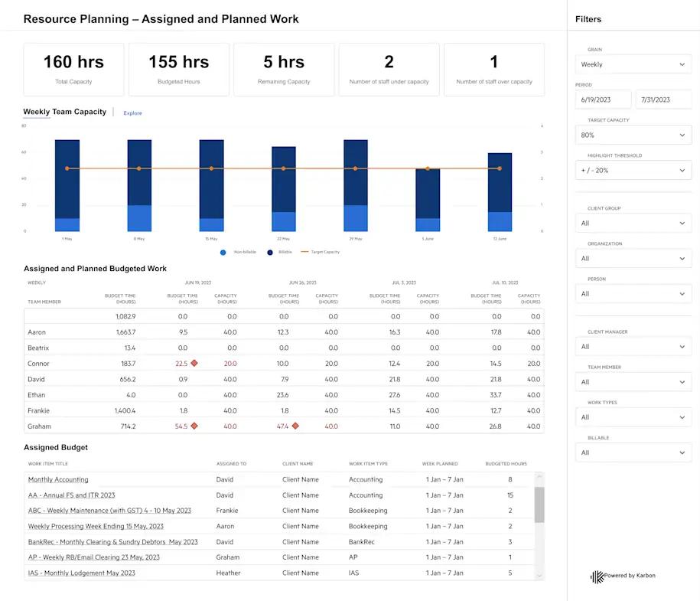Image resolution: width=700 pixels, height=601 pixels.
Task: Open the Client Group filter dropdown
Action: [x=633, y=223]
